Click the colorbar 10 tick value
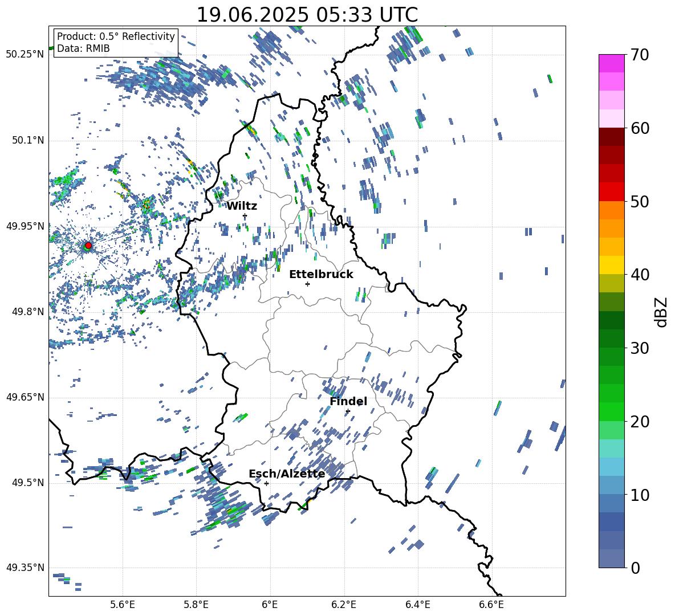The image size is (675, 616). point(640,495)
